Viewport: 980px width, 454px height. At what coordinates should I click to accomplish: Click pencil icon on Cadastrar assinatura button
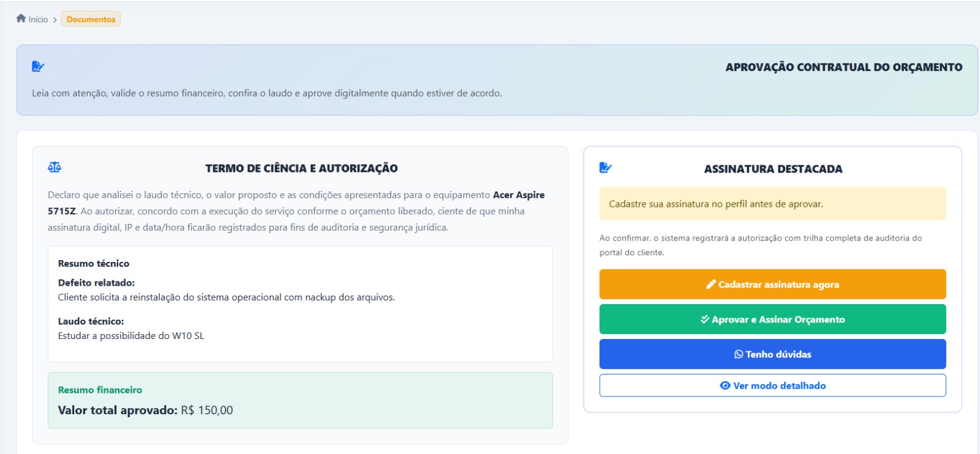pos(710,284)
